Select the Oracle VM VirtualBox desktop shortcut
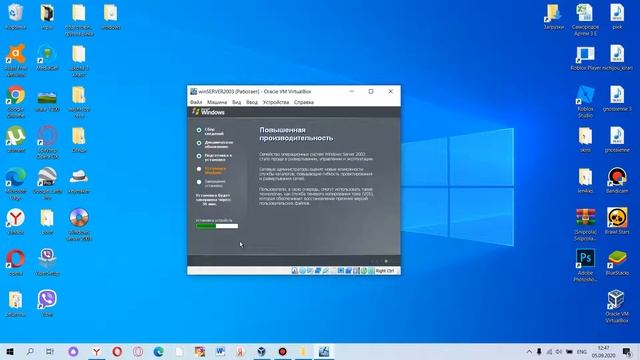 coord(617,307)
